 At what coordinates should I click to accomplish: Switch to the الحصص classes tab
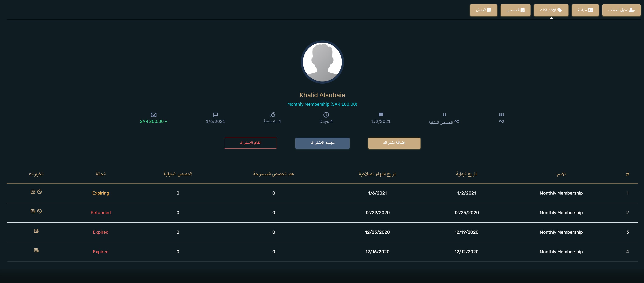(515, 10)
